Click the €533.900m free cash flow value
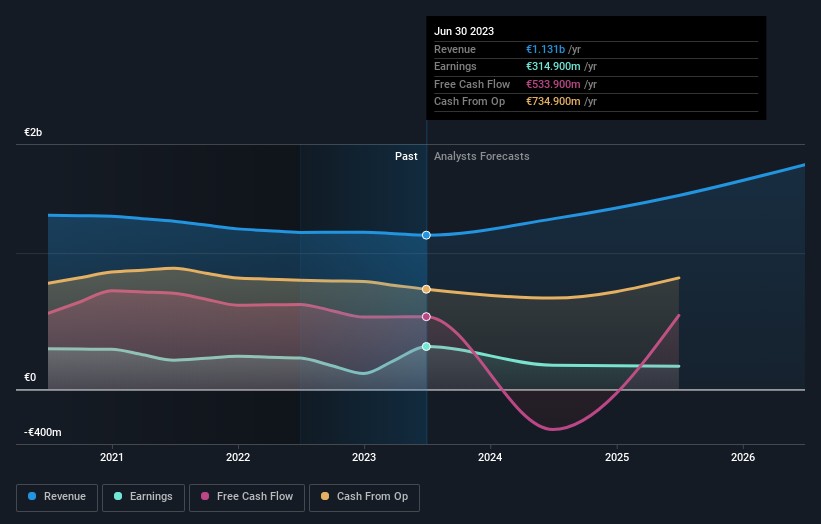Viewport: 821px width, 524px height. click(553, 84)
